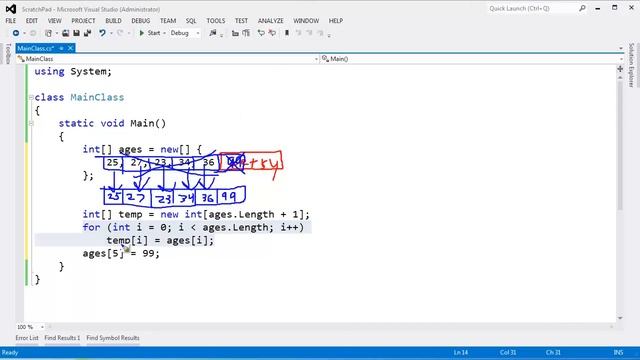
Task: Click the Visual Studio logo icon
Action: 11,9
